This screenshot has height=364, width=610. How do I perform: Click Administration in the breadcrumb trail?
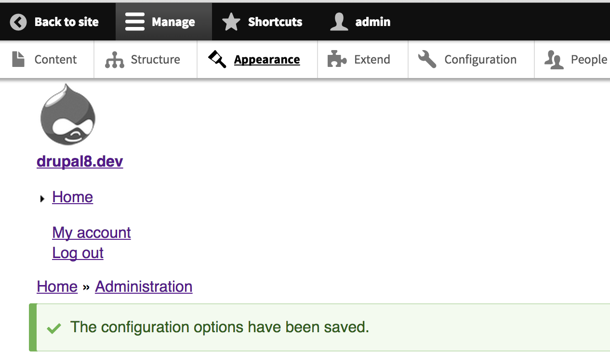143,286
